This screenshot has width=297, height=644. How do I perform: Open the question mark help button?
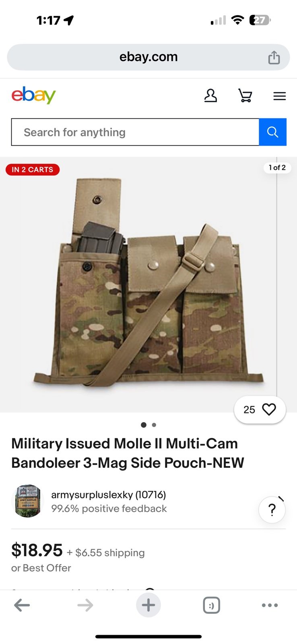[272, 510]
